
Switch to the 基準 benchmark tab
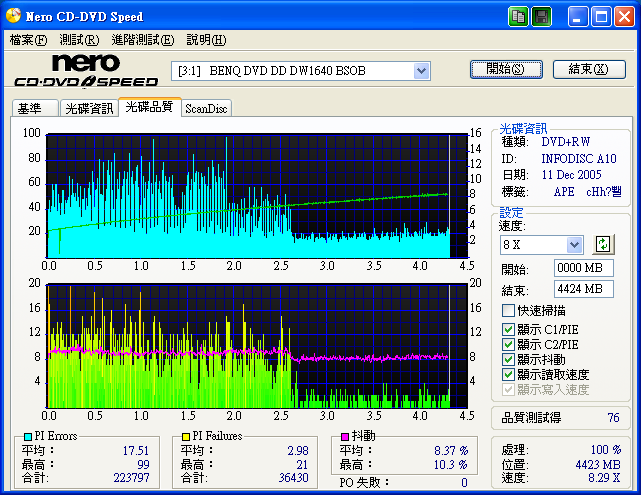pos(35,108)
